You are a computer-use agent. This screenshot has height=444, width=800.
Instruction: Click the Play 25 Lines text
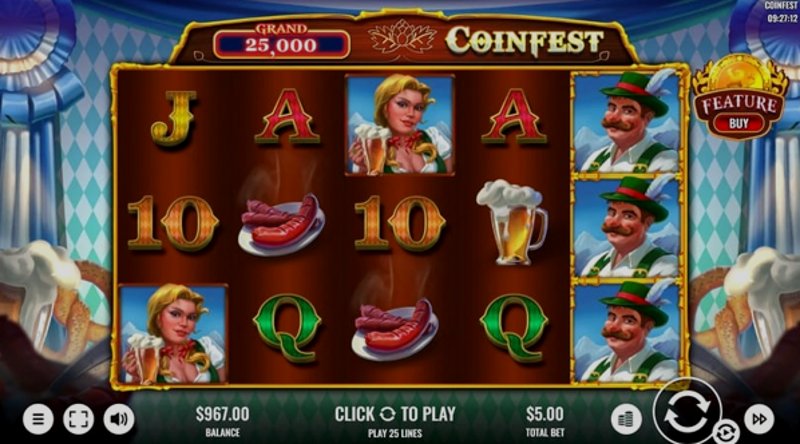coord(395,433)
